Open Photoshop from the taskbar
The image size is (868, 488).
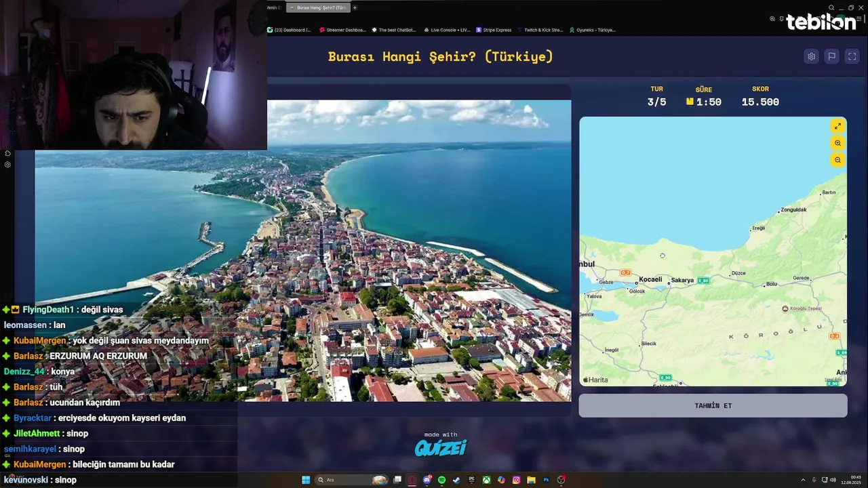[546, 480]
